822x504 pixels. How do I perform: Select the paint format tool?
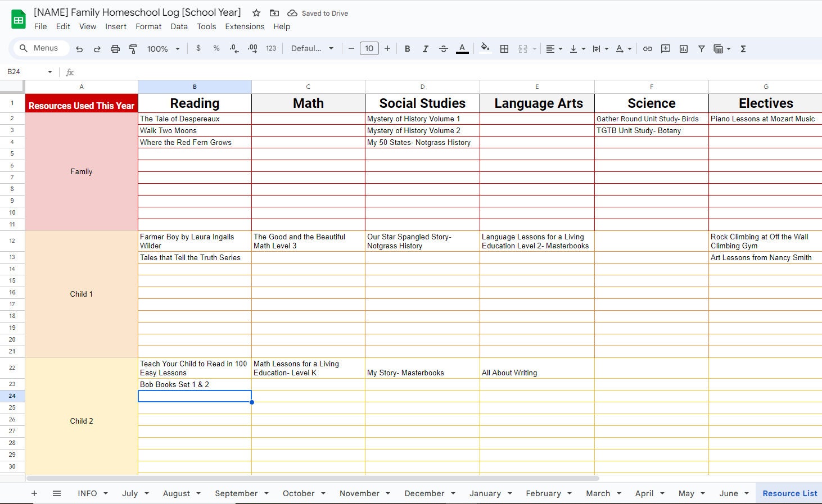click(x=133, y=49)
